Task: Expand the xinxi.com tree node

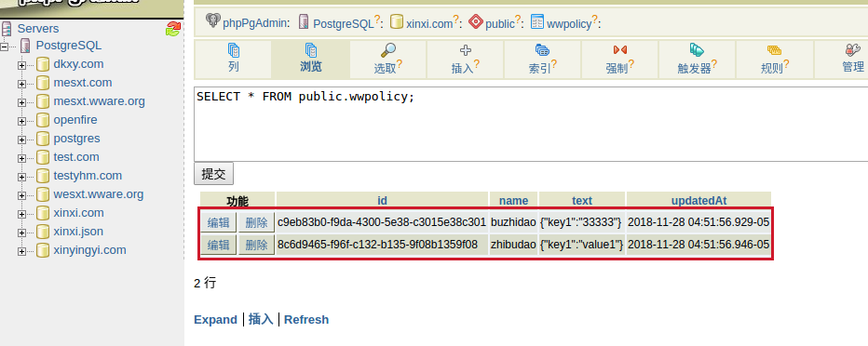Action: point(21,214)
